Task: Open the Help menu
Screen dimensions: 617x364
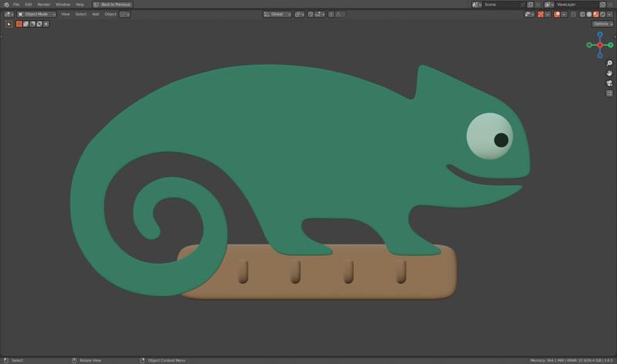Action: [79, 5]
